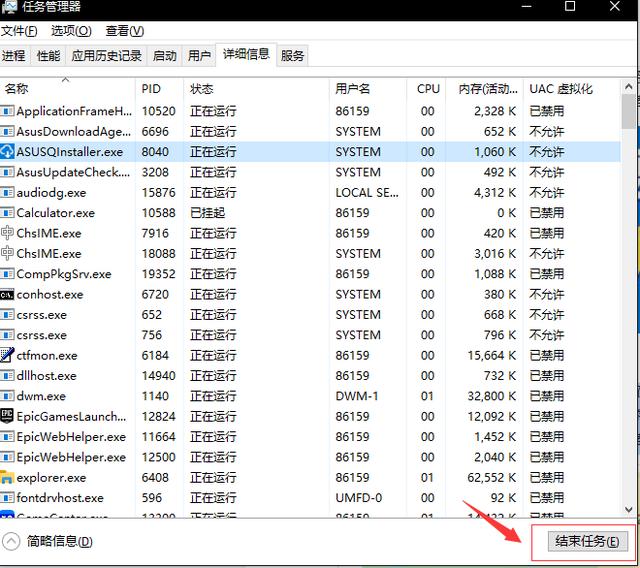
Task: Click the sort arrow above 名称 column
Action: (65, 80)
